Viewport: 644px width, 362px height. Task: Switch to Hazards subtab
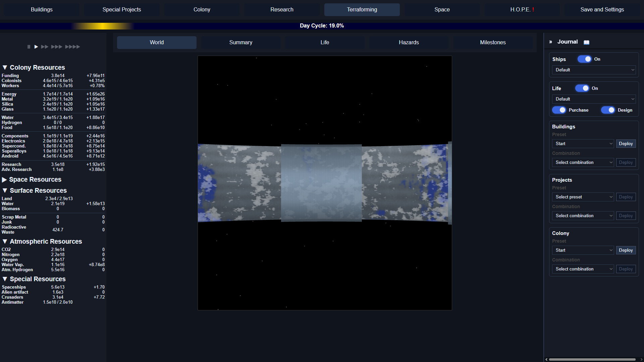[409, 43]
